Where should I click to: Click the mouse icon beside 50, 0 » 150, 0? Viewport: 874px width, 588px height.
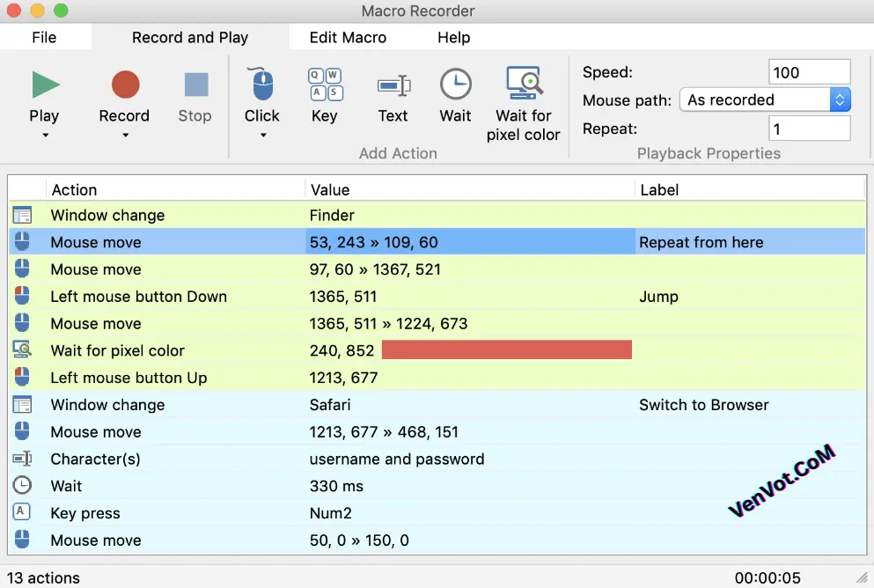22,540
